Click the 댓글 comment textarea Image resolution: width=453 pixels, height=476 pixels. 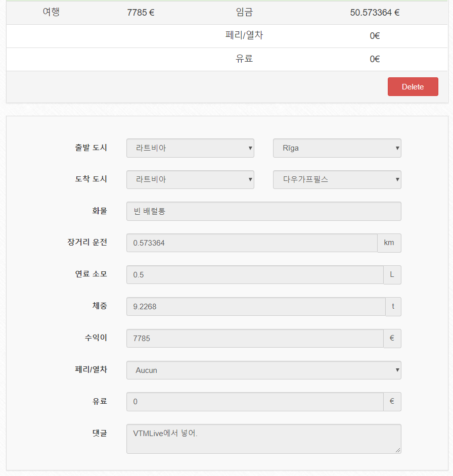264,439
